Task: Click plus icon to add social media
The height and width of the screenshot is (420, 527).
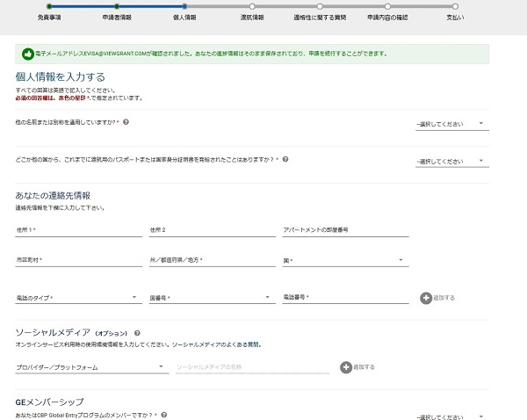Action: pyautogui.click(x=347, y=366)
